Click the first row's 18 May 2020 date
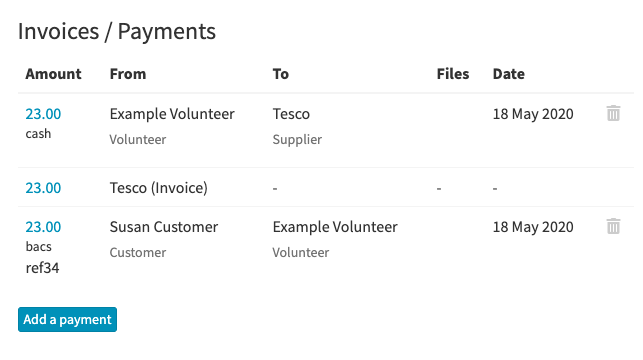 pyautogui.click(x=533, y=114)
